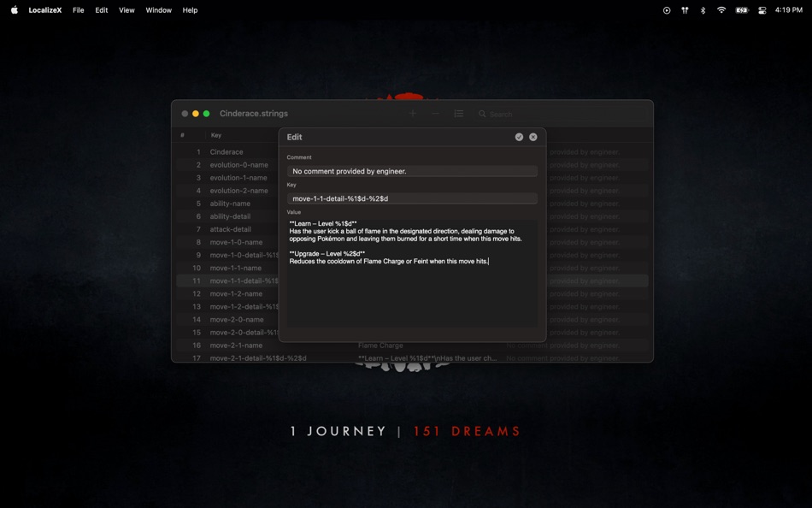Select the move-2-1-detail-%1$d-%2$d row
This screenshot has height=508, width=812.
coord(412,357)
